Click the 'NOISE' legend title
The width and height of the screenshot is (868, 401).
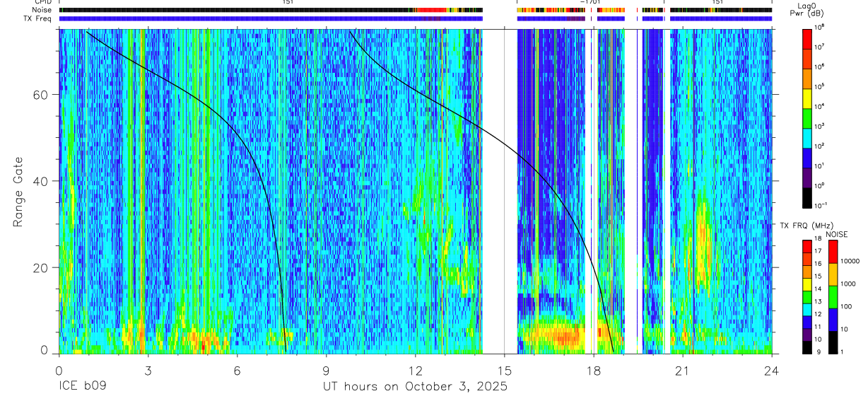coord(836,233)
